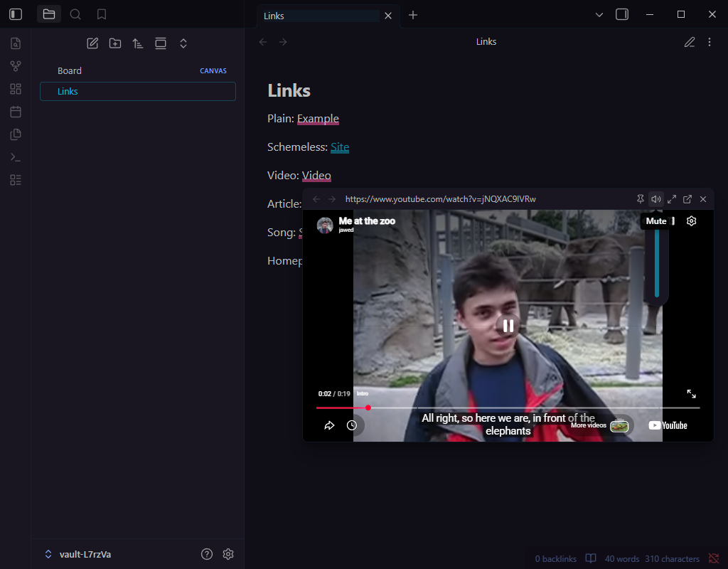Toggle the left sidebar collapse icon
Viewport: 728px width, 569px height.
click(16, 14)
